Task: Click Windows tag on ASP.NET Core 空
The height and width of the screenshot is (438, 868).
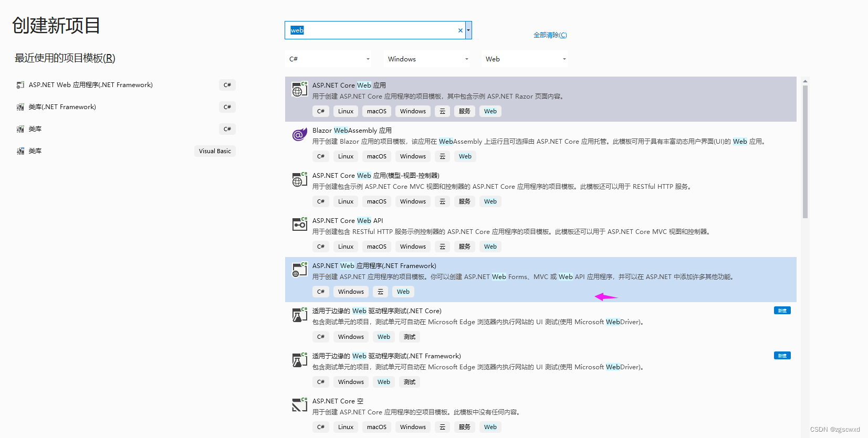Action: pyautogui.click(x=413, y=427)
